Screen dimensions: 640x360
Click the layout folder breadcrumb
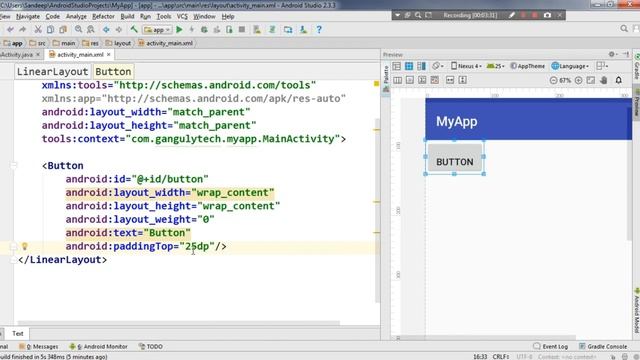[x=118, y=43]
